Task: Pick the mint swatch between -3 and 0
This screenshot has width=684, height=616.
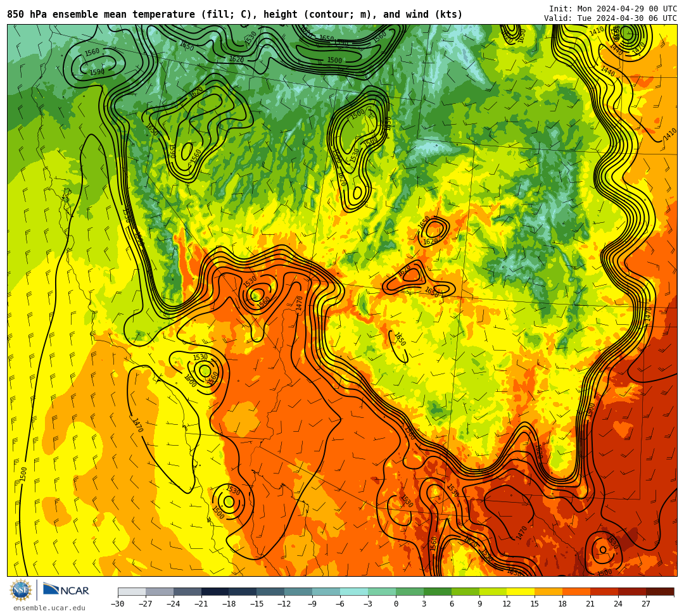Action: pyautogui.click(x=382, y=591)
